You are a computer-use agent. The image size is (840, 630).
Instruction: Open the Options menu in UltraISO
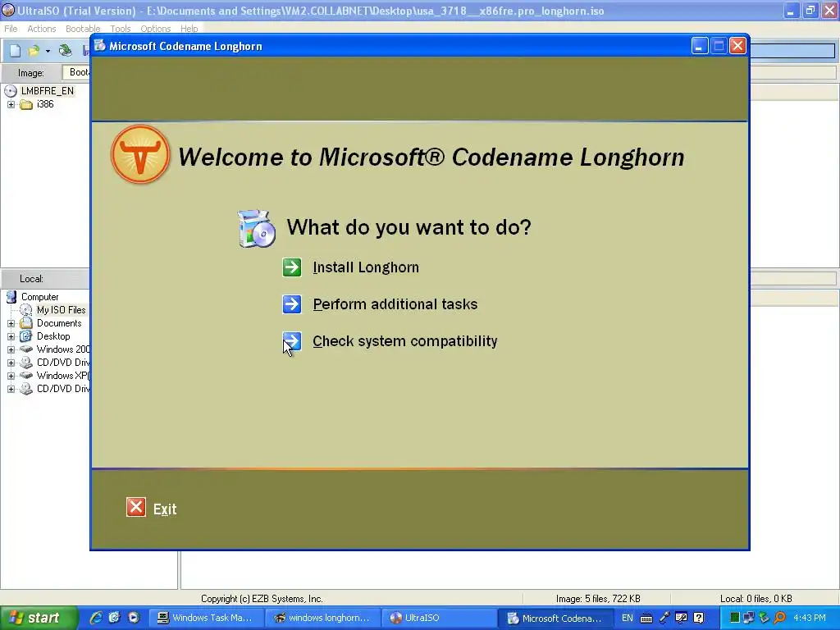pyautogui.click(x=155, y=29)
